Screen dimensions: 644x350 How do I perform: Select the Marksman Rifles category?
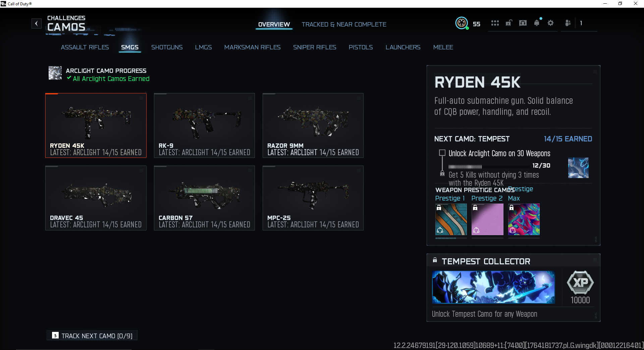point(253,47)
